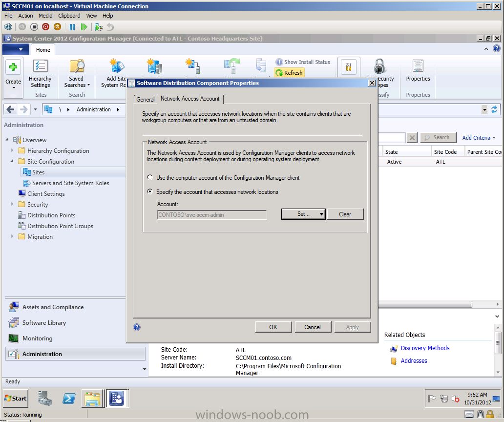Select Specify the account radio button
The width and height of the screenshot is (504, 422).
[x=150, y=191]
